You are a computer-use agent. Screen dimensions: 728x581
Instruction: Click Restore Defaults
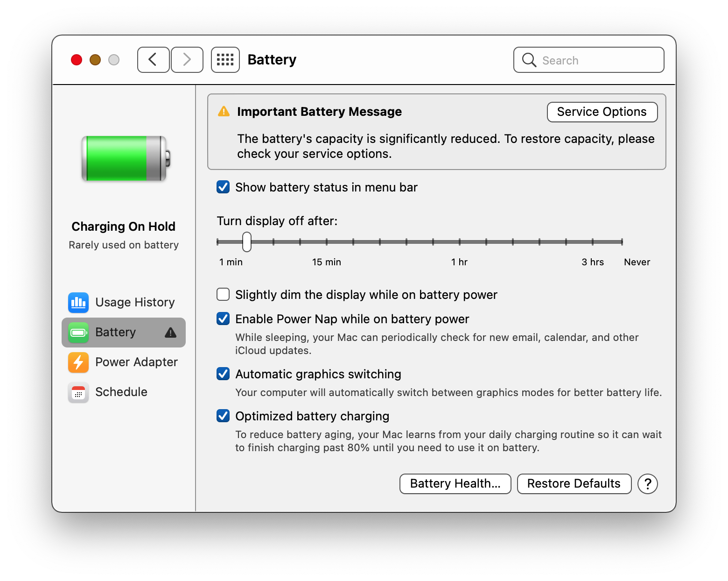coord(574,484)
